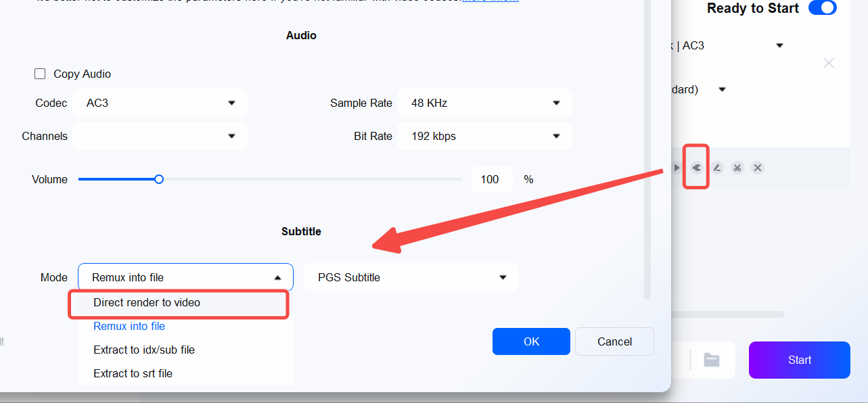Open the PGS Subtitle dropdown
868x403 pixels.
tap(411, 277)
